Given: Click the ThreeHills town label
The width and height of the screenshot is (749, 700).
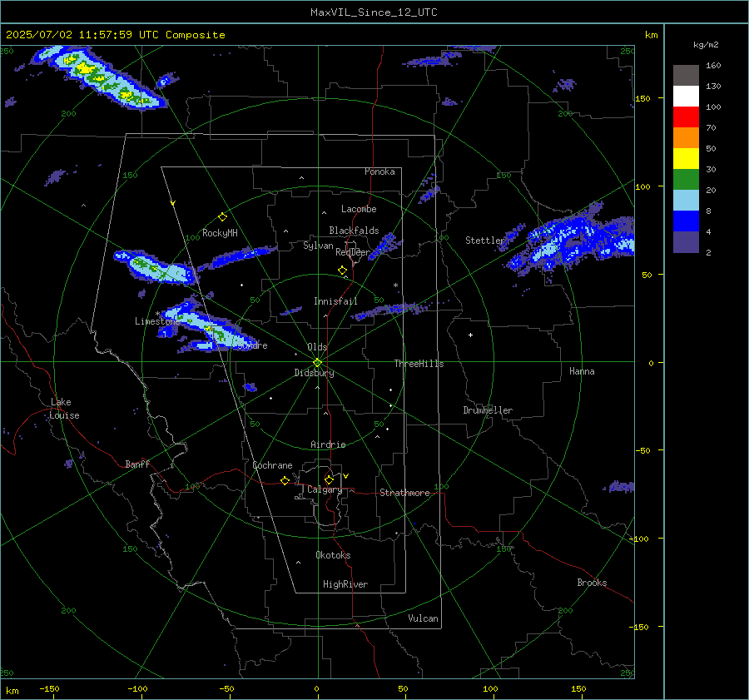Looking at the screenshot, I should click(419, 364).
